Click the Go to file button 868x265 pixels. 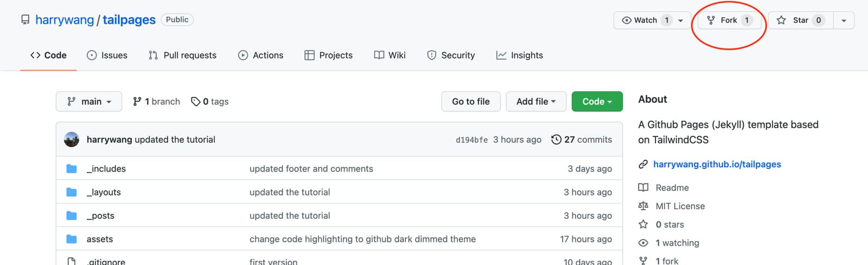pyautogui.click(x=471, y=102)
